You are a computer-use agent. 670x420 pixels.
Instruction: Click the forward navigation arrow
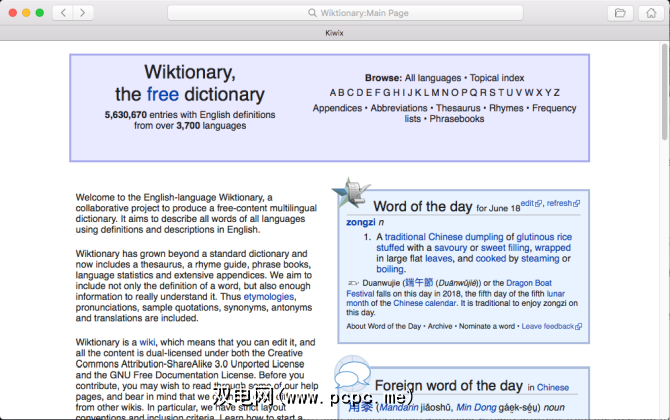(83, 13)
